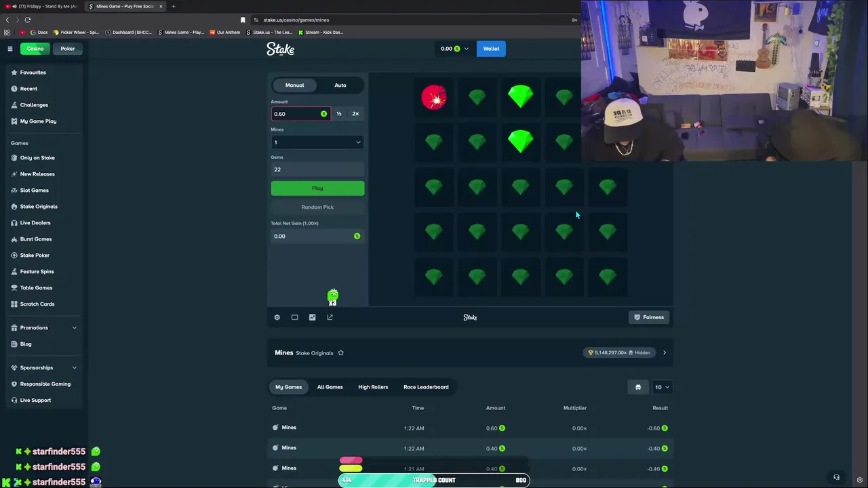The height and width of the screenshot is (488, 868).
Task: Open the Stream - Kick Dashboard bookmark
Action: pos(321,32)
